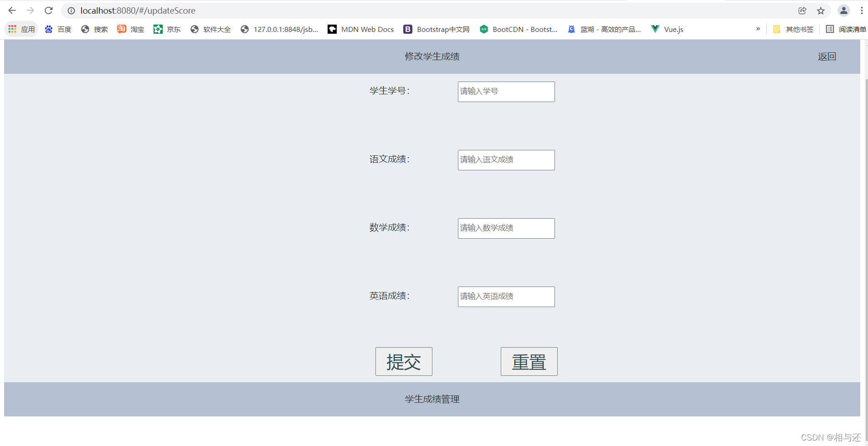Click the share page icon in the address bar

pos(802,10)
